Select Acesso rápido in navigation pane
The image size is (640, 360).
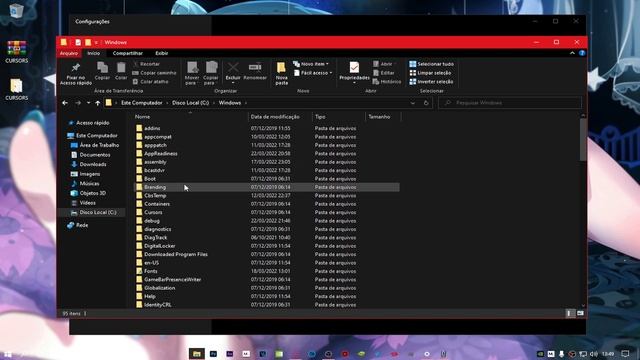[x=89, y=123]
